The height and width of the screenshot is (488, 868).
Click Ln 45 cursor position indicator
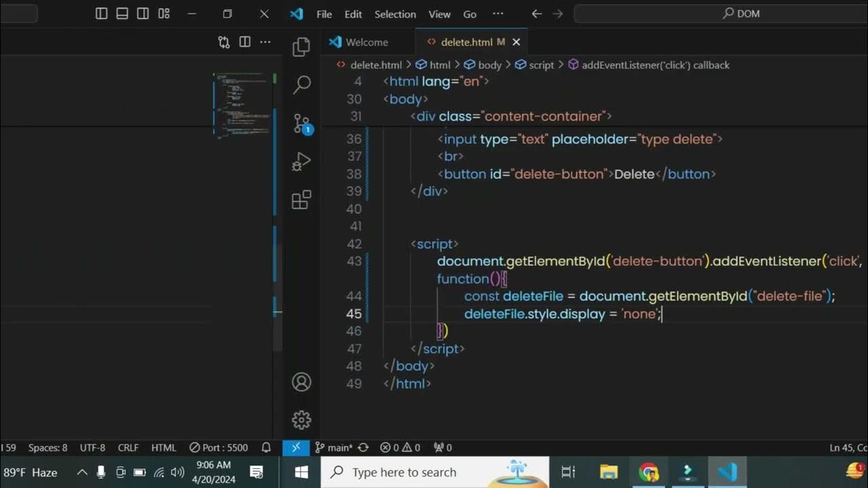click(x=848, y=447)
